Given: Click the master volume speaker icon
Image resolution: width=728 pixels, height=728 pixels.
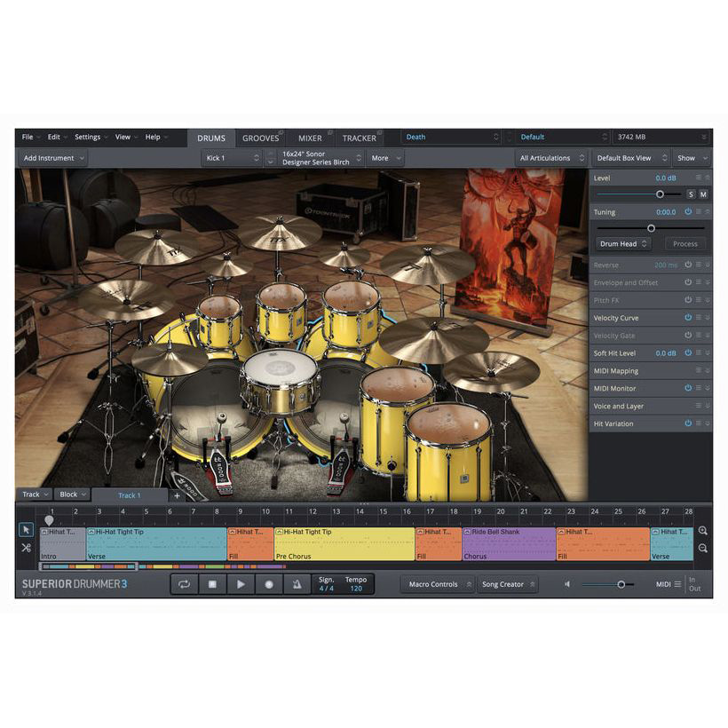Looking at the screenshot, I should [x=567, y=584].
